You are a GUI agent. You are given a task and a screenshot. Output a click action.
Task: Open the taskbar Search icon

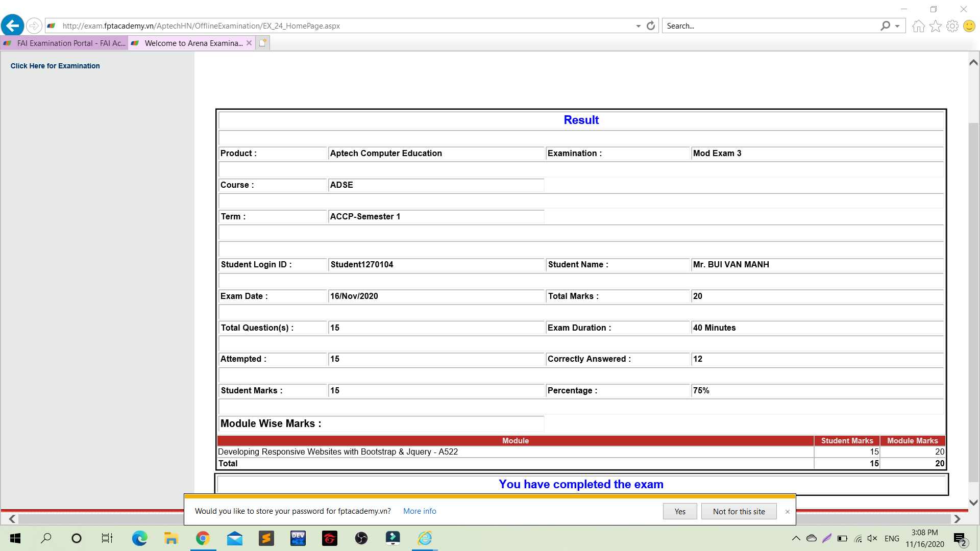click(x=46, y=538)
